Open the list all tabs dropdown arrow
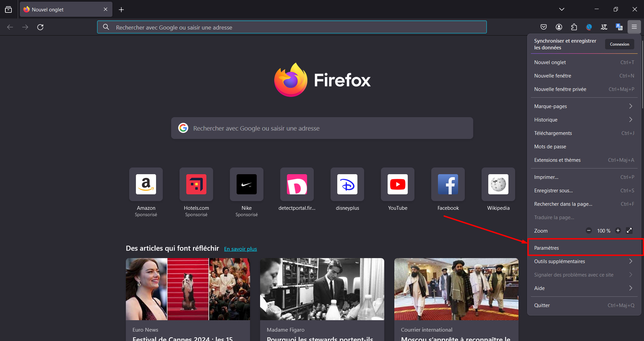 562,9
